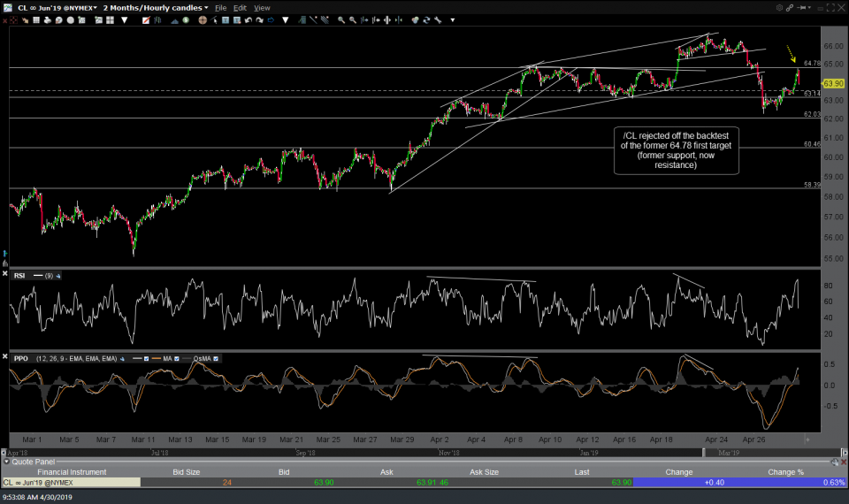This screenshot has width=849, height=504.
Task: Click the four-pane grid layout icon
Action: tap(110, 20)
